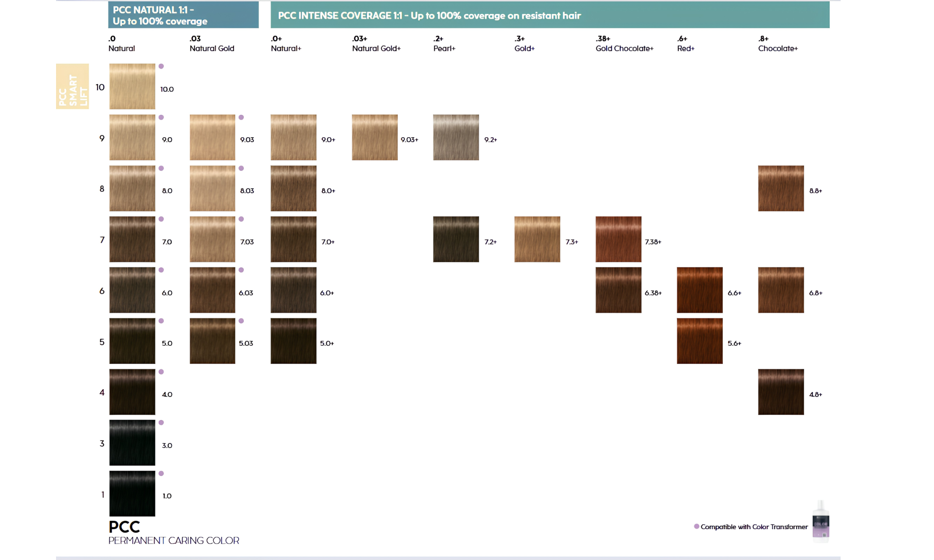Pick the 4.0 Natural swatch
Viewport: 934px width, 560px height.
(132, 392)
